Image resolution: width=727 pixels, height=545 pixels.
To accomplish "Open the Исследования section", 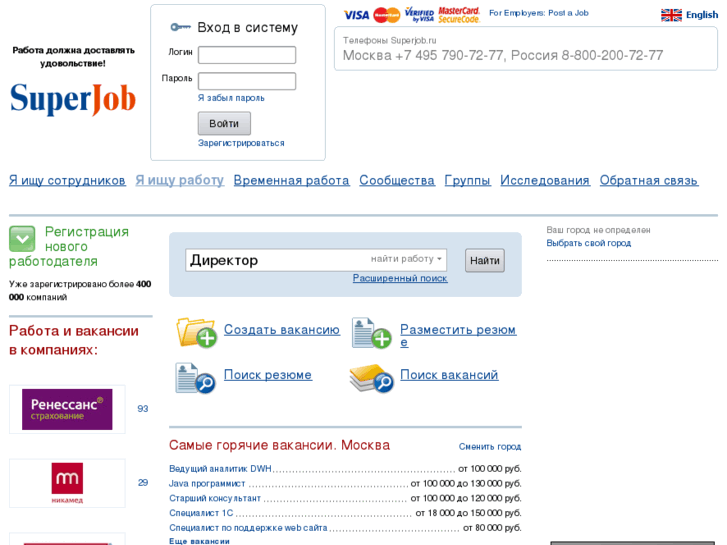I will point(545,180).
